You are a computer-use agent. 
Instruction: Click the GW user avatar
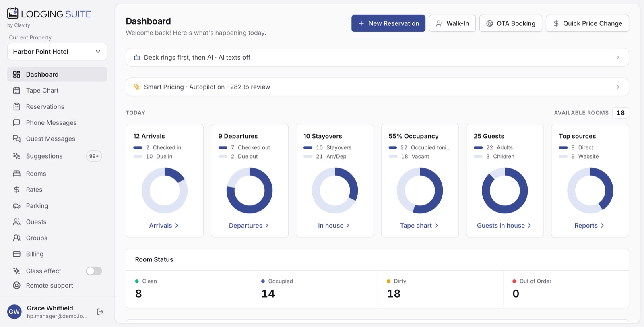(x=14, y=312)
